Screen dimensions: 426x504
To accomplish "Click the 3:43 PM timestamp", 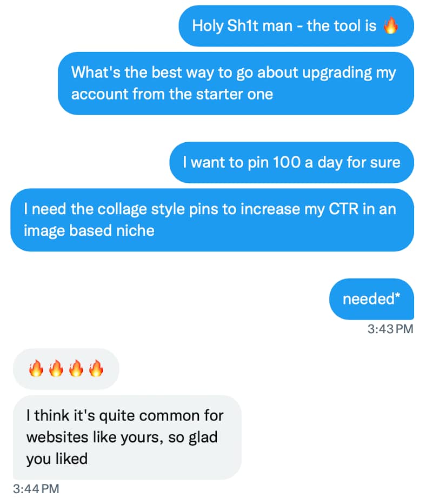I will [390, 329].
